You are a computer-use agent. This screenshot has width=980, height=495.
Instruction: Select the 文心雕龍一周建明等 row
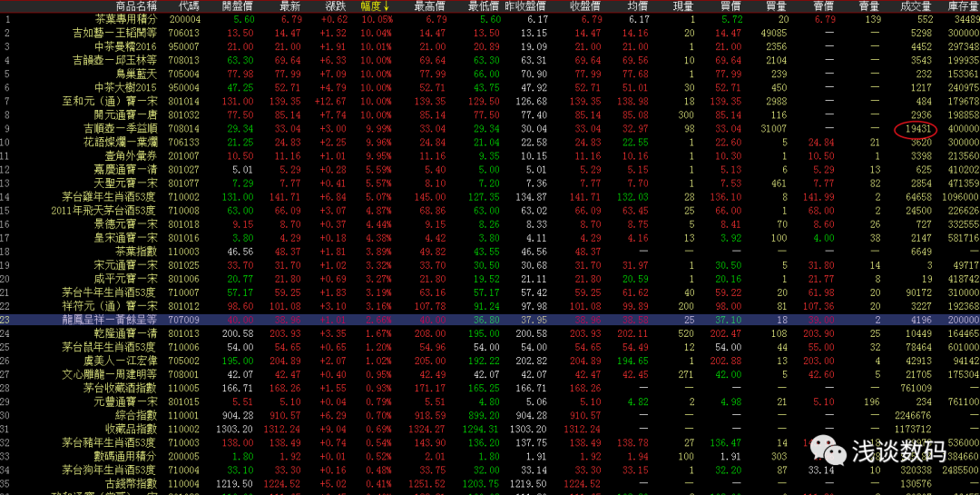(x=490, y=374)
